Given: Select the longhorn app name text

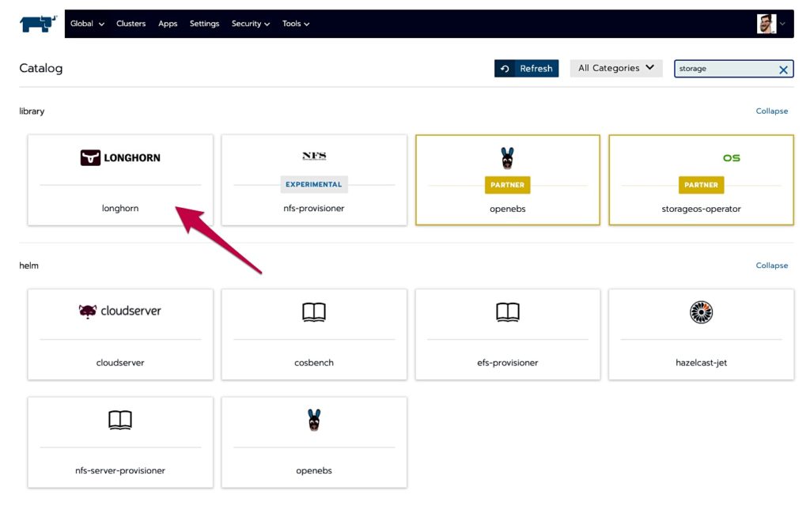Looking at the screenshot, I should pos(120,208).
